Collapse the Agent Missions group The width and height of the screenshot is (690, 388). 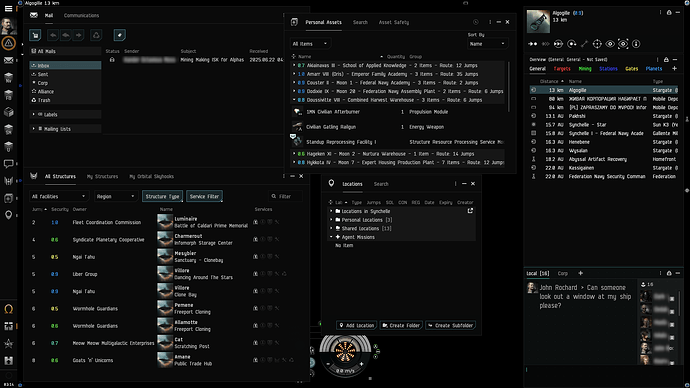pos(331,237)
